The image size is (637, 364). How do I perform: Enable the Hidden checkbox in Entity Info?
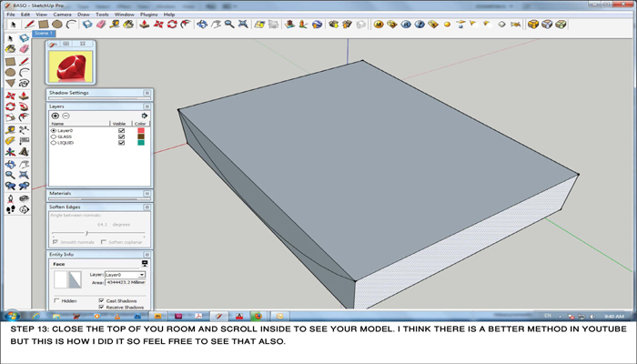tap(57, 300)
